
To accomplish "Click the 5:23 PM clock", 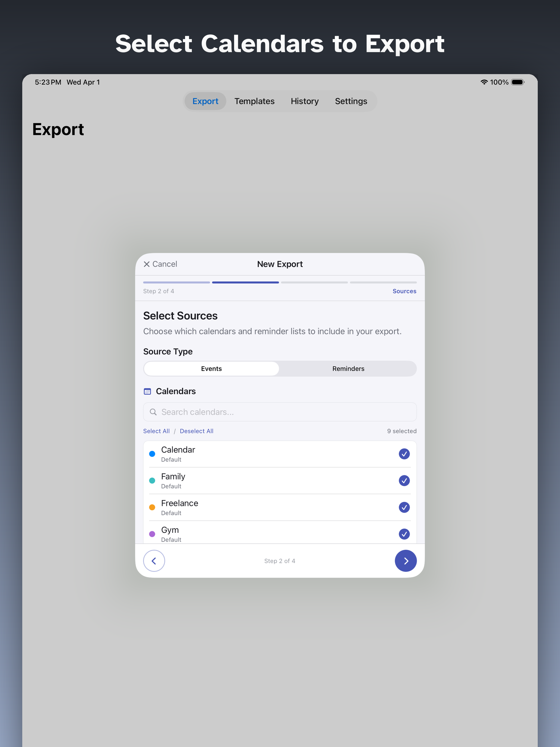I will (48, 82).
